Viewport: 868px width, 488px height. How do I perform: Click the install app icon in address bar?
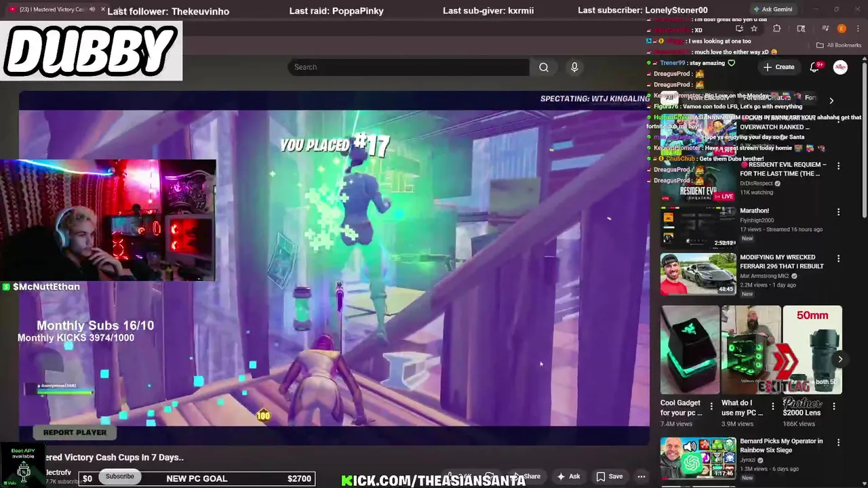pyautogui.click(x=739, y=29)
